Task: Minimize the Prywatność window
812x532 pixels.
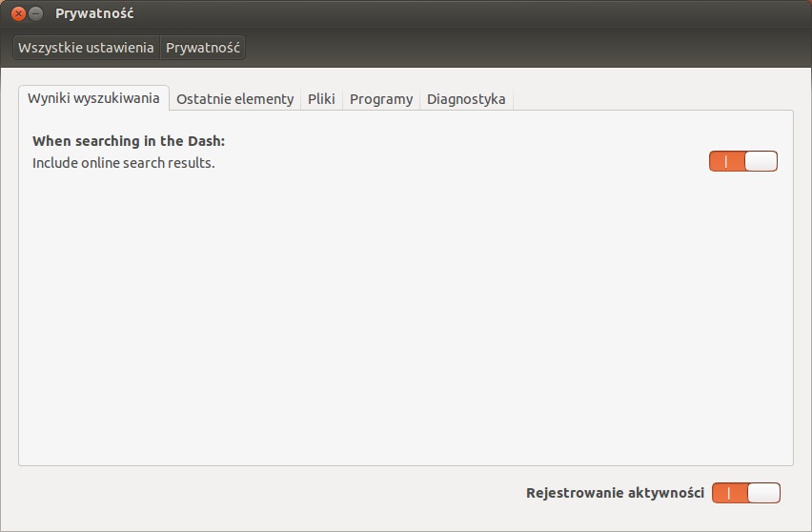Action: click(35, 14)
